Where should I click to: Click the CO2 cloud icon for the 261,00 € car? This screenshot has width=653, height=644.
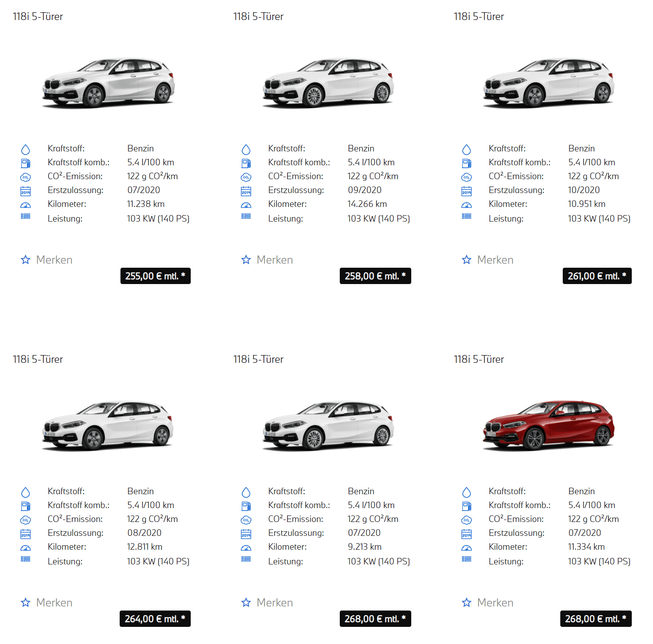[x=466, y=177]
